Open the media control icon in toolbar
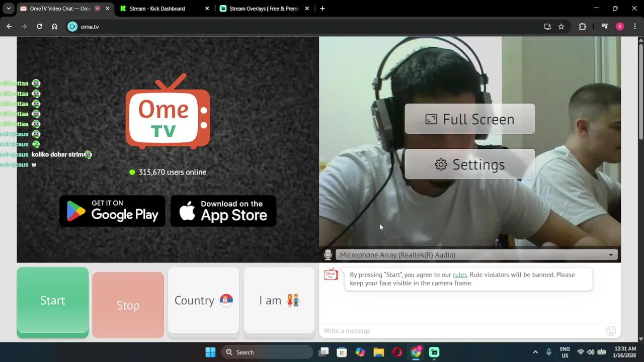The height and width of the screenshot is (362, 644). pyautogui.click(x=605, y=27)
